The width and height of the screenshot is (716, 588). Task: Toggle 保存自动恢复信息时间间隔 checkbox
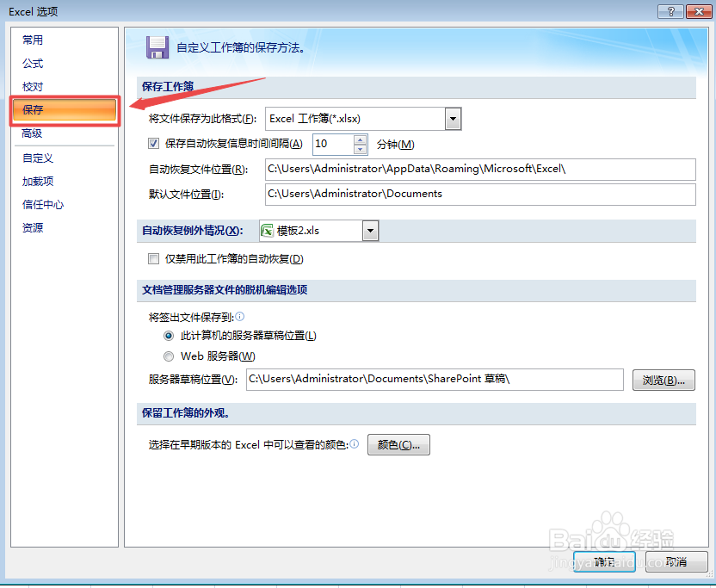153,144
